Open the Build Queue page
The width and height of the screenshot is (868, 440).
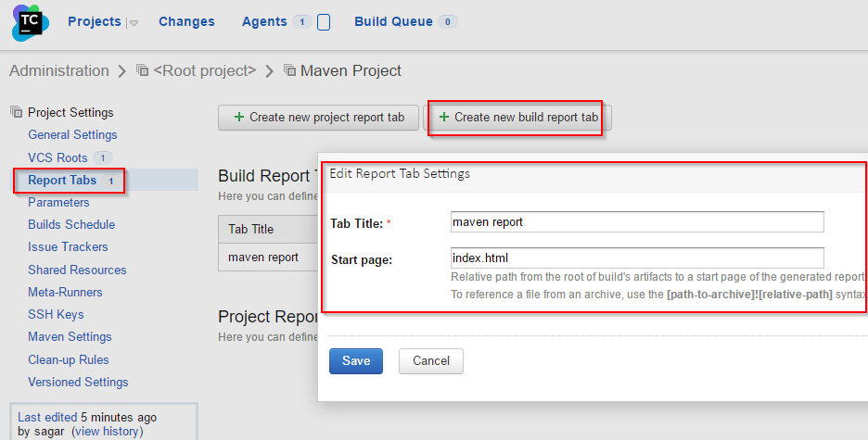(x=393, y=21)
